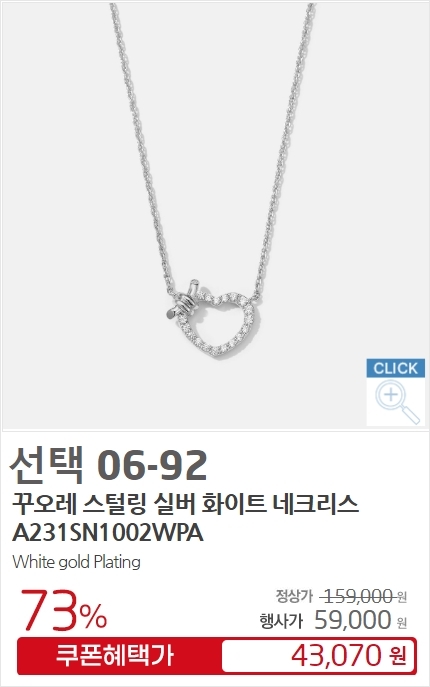This screenshot has height=687, width=430.
Task: Click model code A231SN1002WPA
Action: [108, 533]
